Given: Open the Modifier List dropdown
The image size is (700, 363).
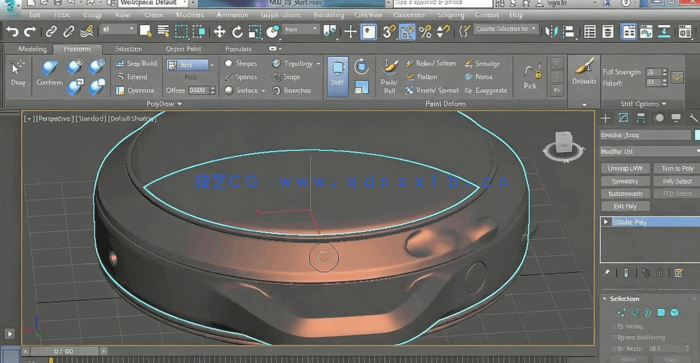Looking at the screenshot, I should pos(650,152).
